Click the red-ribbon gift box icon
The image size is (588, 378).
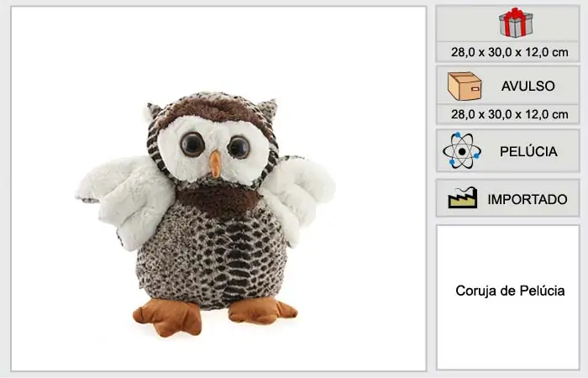point(516,23)
